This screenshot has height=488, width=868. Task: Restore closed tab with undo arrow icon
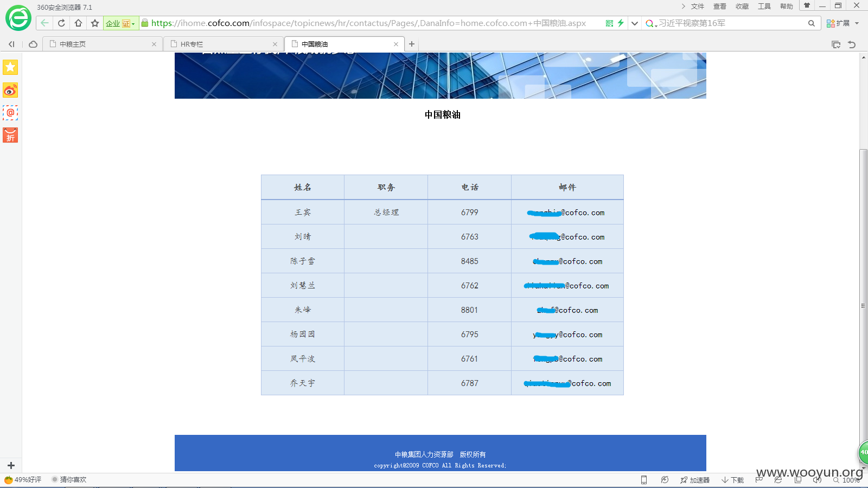(852, 44)
